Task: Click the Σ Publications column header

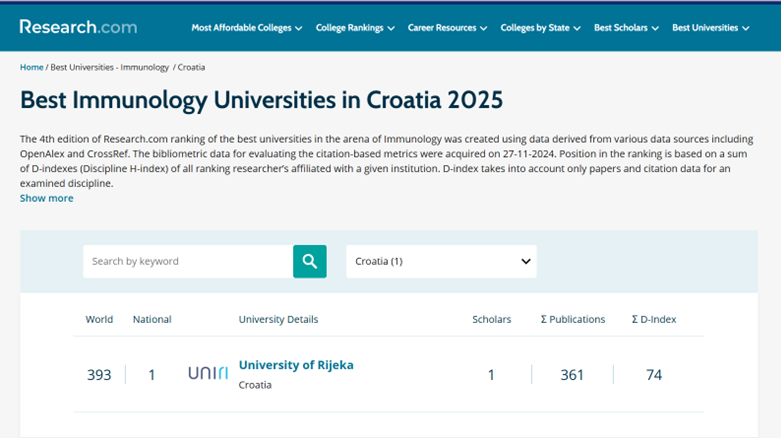Action: (x=573, y=319)
